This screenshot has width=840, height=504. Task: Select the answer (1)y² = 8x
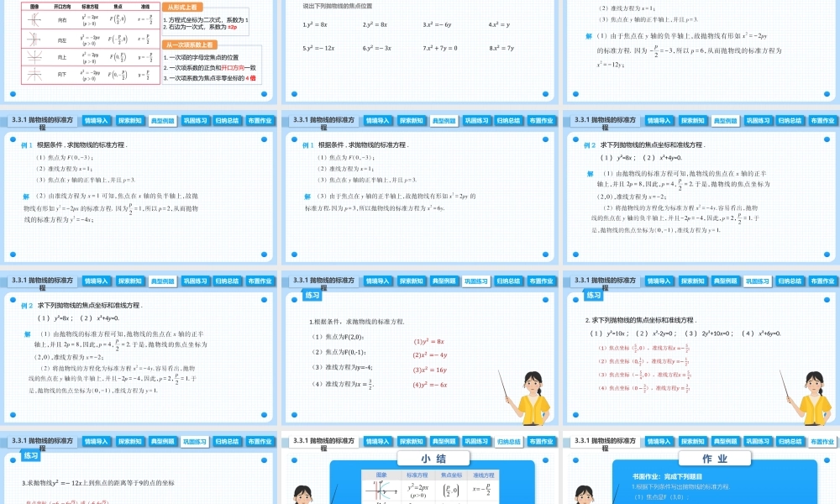[x=428, y=341]
